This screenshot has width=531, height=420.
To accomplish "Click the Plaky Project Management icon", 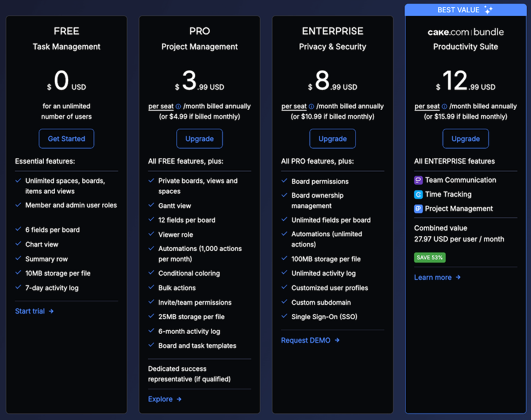I will 418,208.
